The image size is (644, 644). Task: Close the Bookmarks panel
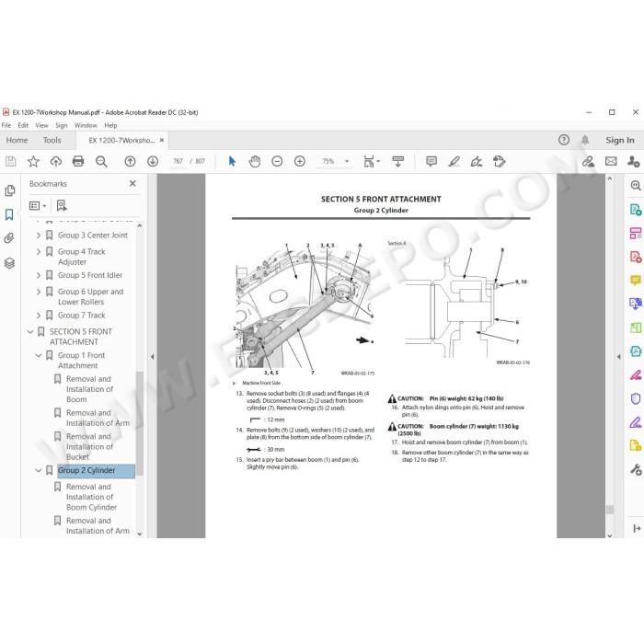pos(132,184)
